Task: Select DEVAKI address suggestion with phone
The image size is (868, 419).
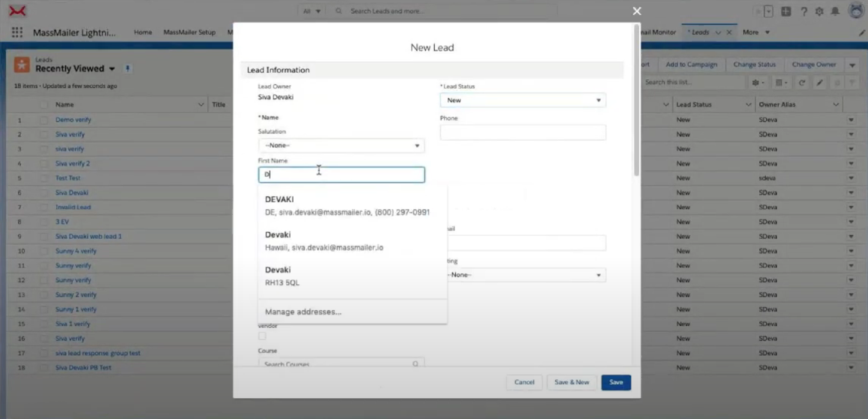Action: (352, 206)
